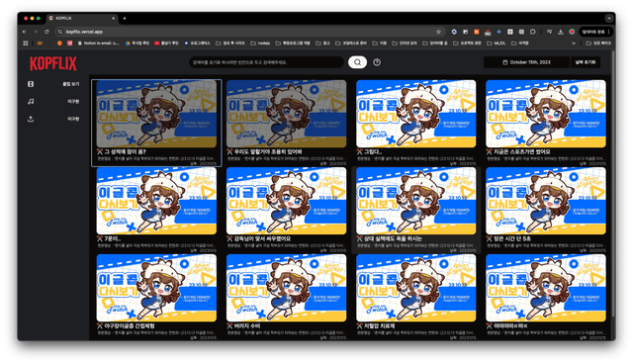Open the all bookmarks folder at far right
The height and width of the screenshot is (364, 633).
pyautogui.click(x=598, y=43)
